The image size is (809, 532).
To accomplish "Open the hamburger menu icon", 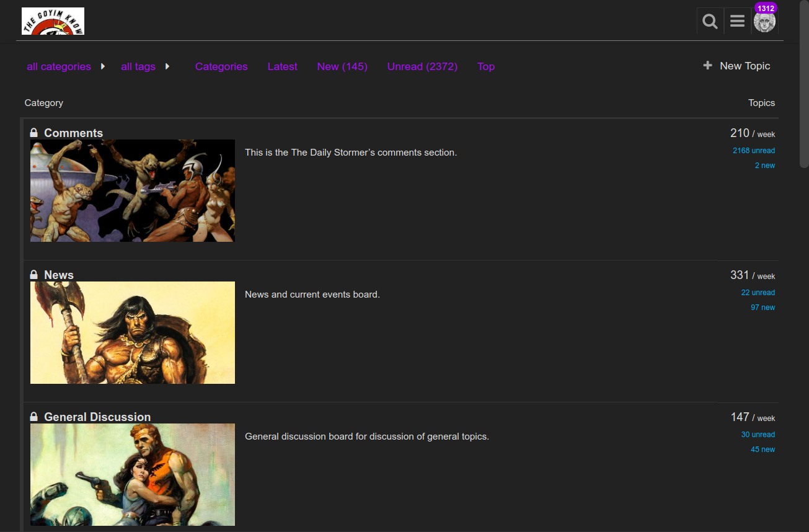I will click(x=738, y=22).
